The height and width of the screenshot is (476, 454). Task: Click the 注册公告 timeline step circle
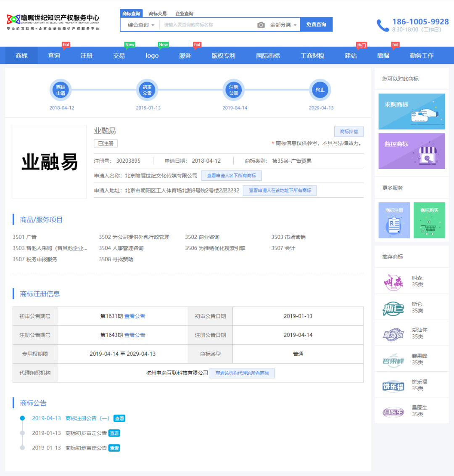234,90
